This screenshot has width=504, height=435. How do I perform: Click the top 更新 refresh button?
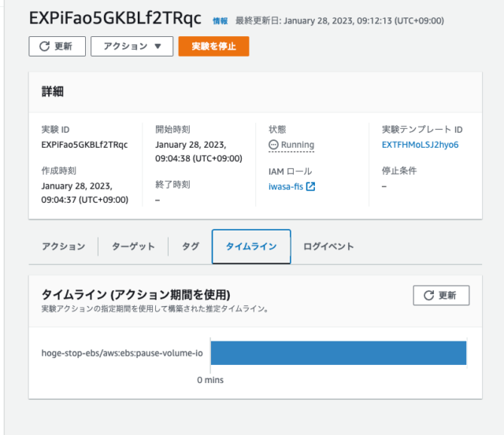pyautogui.click(x=57, y=46)
